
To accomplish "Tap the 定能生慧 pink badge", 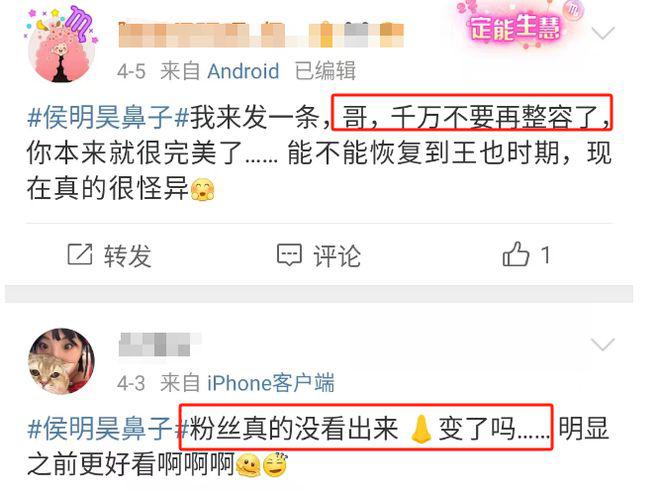I will [x=516, y=27].
